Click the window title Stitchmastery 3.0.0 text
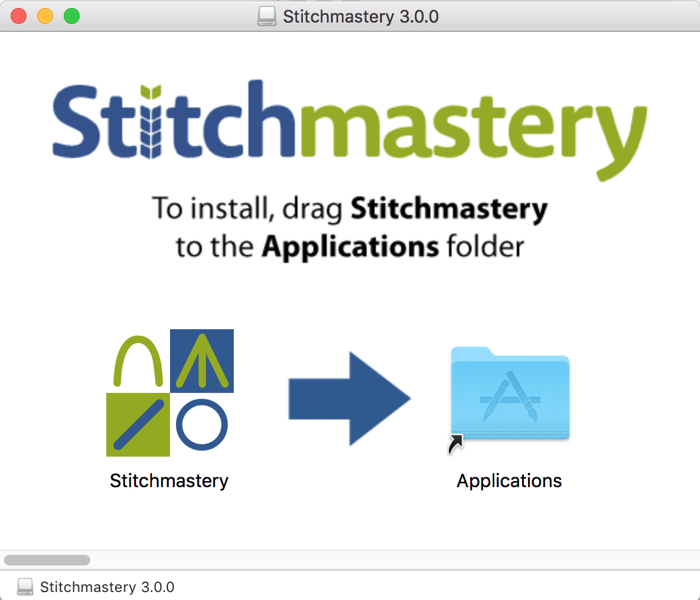The image size is (700, 600). pos(361,16)
